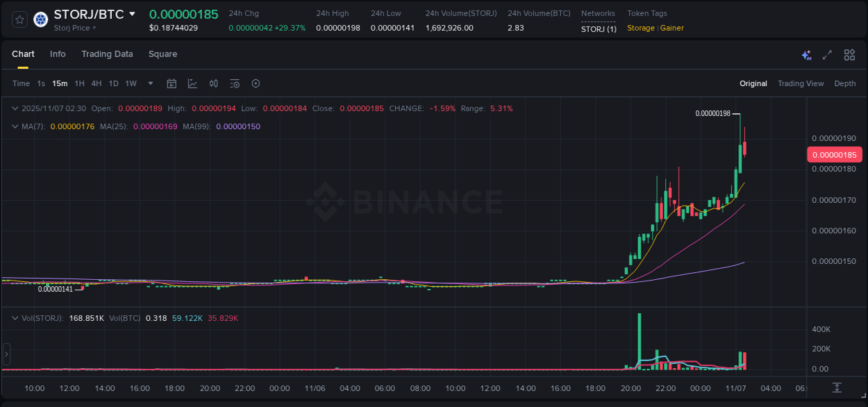
Task: Open extra time interval dropdown arrow
Action: click(149, 83)
